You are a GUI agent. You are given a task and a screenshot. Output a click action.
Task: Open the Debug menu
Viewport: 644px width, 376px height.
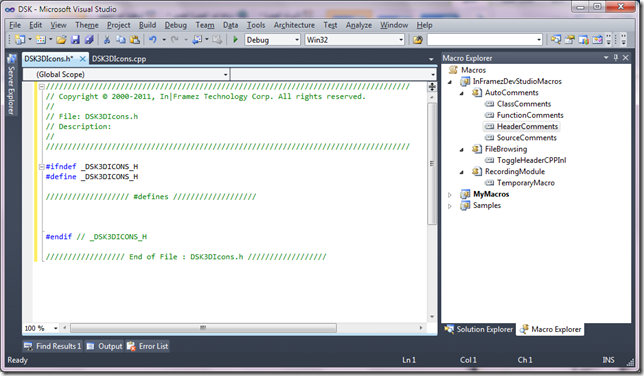[175, 25]
